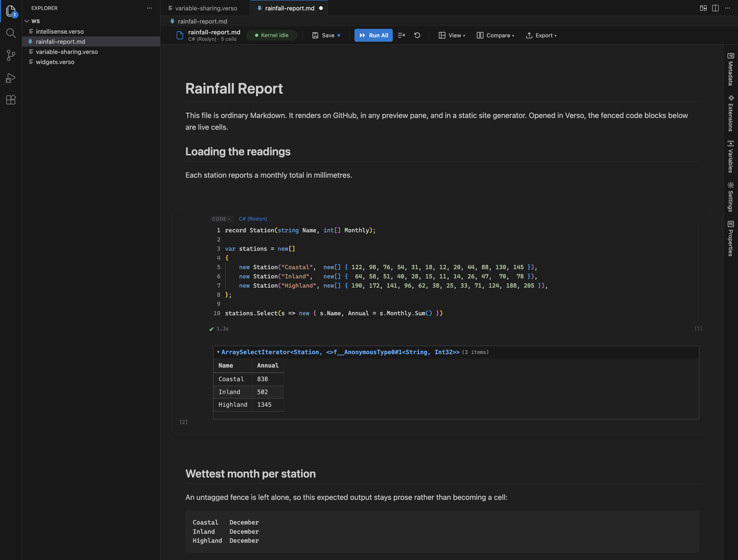
Task: Open Properties side panel
Action: pos(731,238)
